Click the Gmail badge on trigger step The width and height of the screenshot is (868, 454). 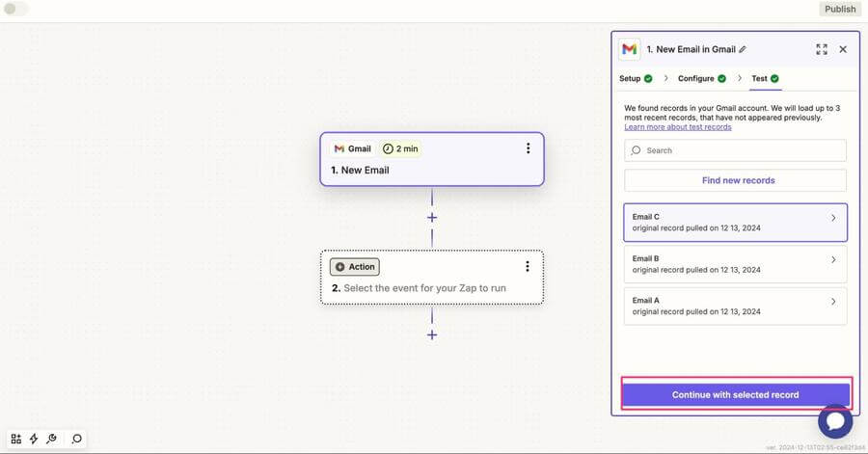(x=353, y=148)
